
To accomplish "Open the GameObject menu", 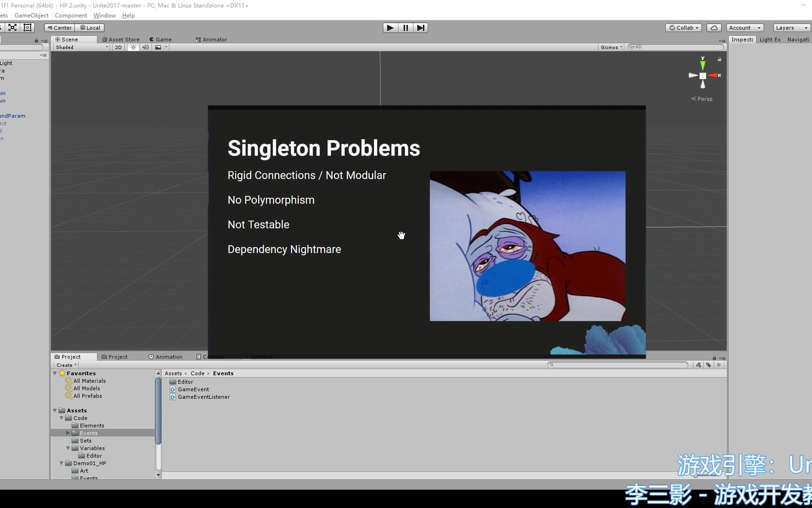I will click(x=32, y=16).
